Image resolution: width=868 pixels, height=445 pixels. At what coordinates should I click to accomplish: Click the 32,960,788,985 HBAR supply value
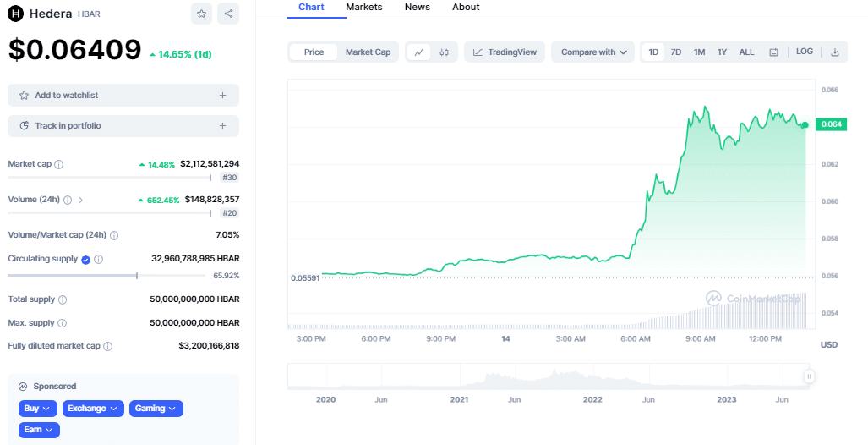pos(195,259)
